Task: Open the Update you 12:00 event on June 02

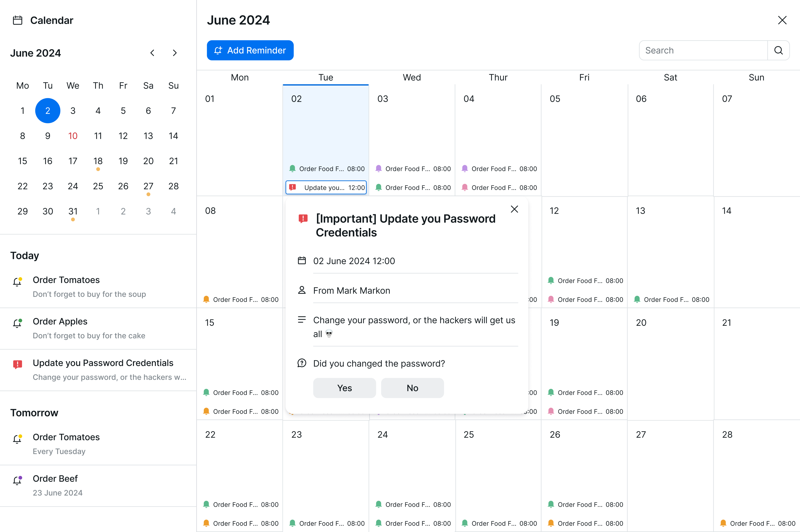Action: click(x=326, y=188)
